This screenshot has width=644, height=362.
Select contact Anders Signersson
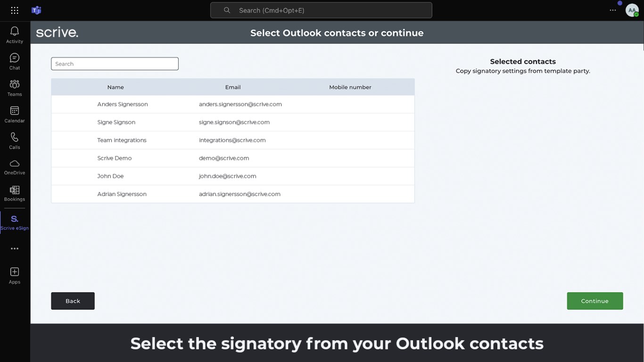(123, 104)
